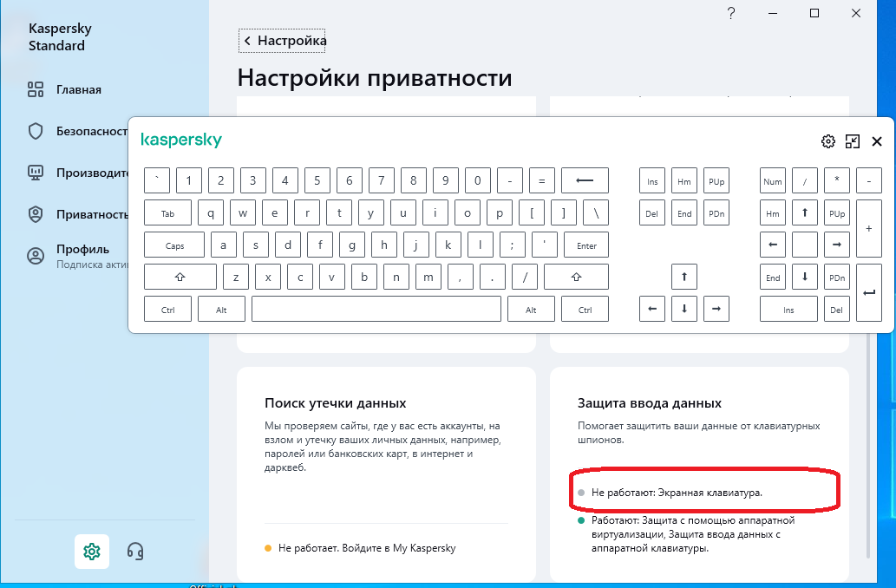Click the kaspersky logo on the keyboard window

pos(181,140)
